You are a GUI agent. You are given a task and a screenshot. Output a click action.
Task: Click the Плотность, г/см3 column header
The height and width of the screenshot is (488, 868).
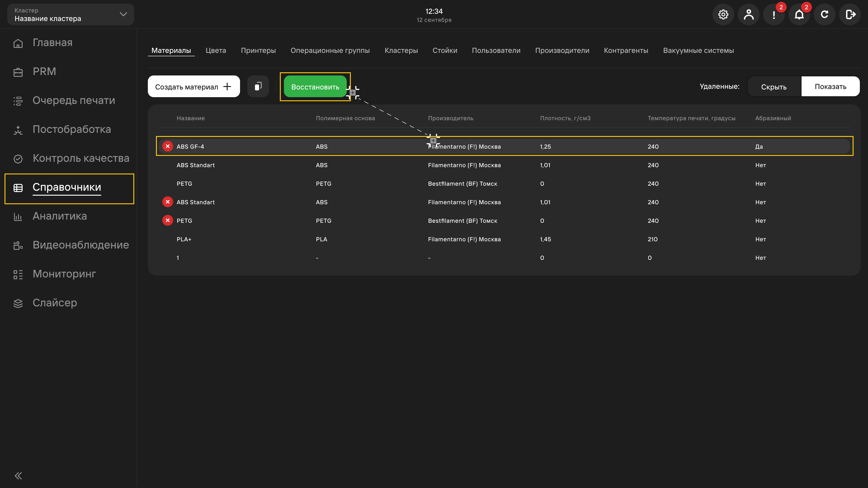click(565, 118)
